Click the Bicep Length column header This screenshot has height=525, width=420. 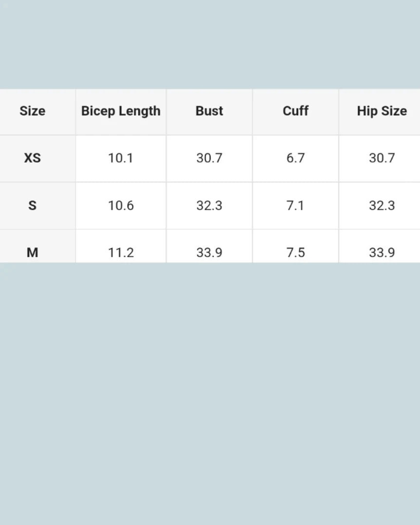pos(121,111)
